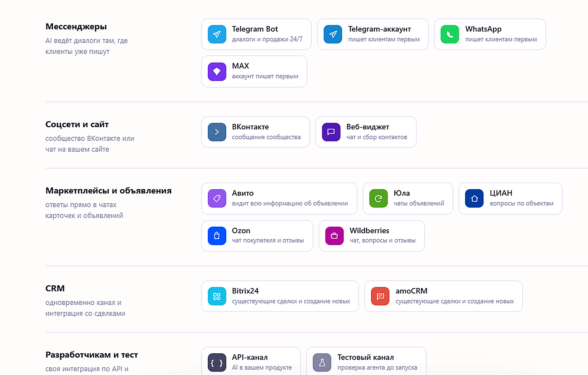Click the Соцсети и сайт heading

[x=77, y=124]
